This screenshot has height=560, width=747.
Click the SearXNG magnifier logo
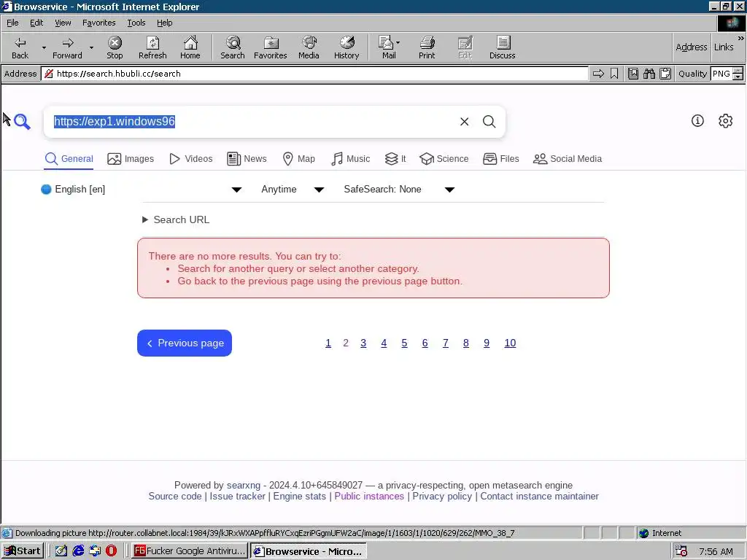(22, 122)
